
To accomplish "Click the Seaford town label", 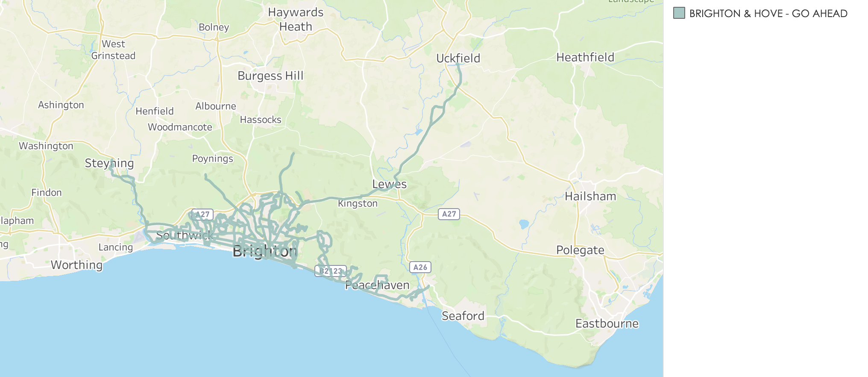I will [463, 316].
